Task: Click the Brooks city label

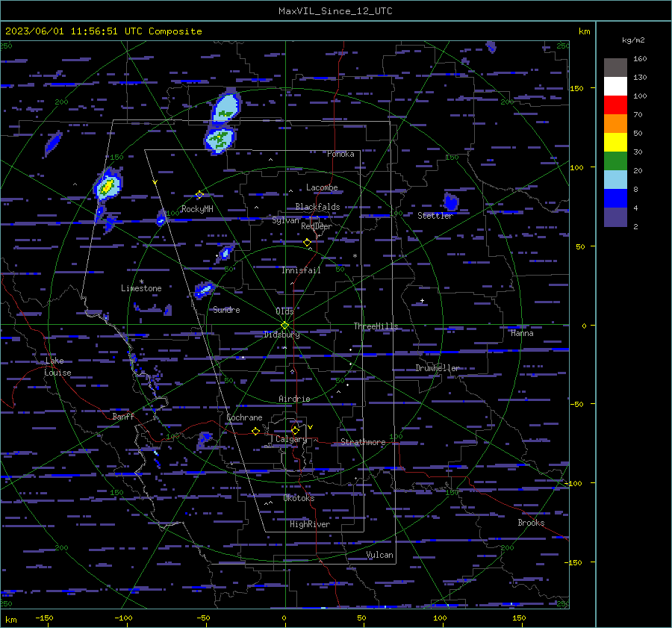Action: (531, 523)
